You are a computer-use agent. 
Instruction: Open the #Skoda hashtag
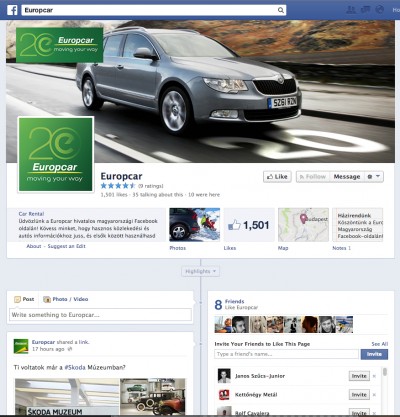point(75,367)
